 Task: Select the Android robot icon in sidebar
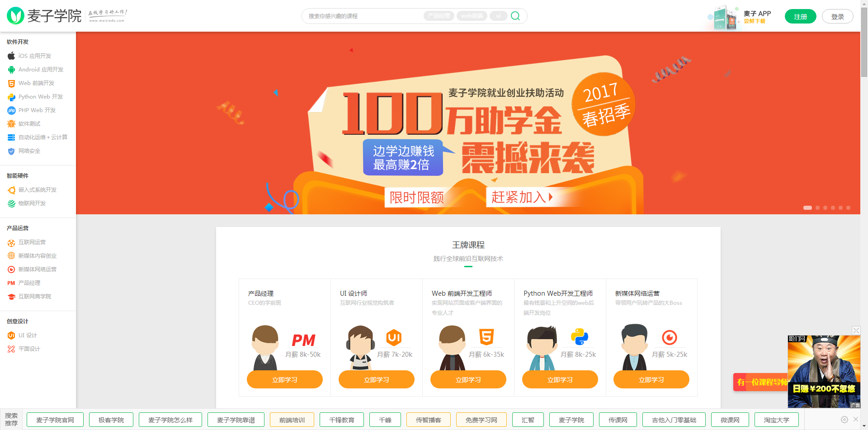[x=11, y=70]
